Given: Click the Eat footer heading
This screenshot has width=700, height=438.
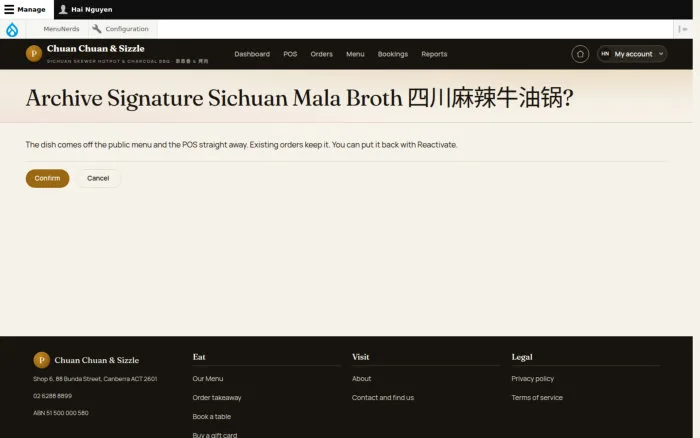Looking at the screenshot, I should point(199,357).
